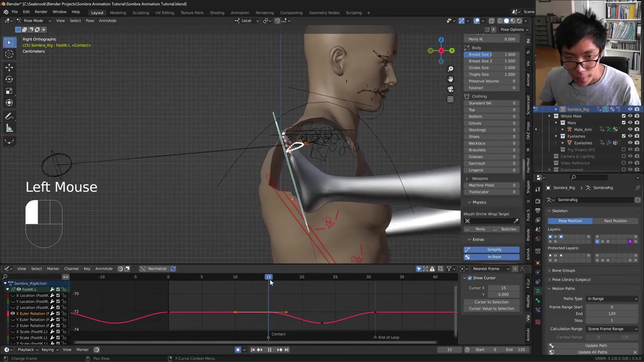Open the Paths Type dropdown
This screenshot has width=644, height=362.
612,299
